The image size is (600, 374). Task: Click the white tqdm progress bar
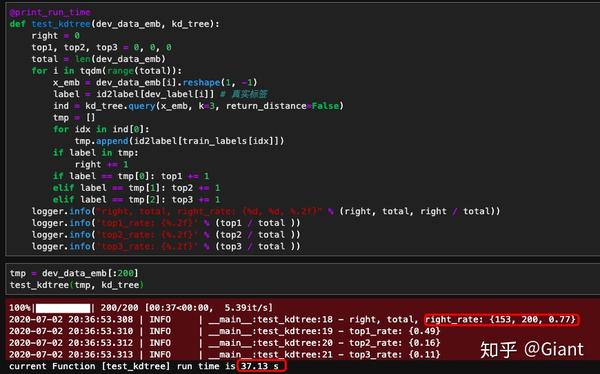point(63,308)
